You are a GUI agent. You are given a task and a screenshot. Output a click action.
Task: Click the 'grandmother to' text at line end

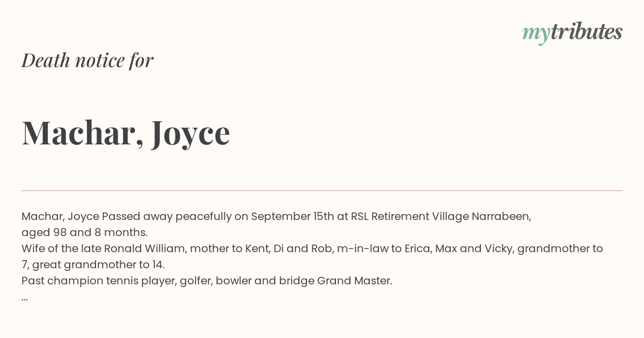tap(560, 249)
